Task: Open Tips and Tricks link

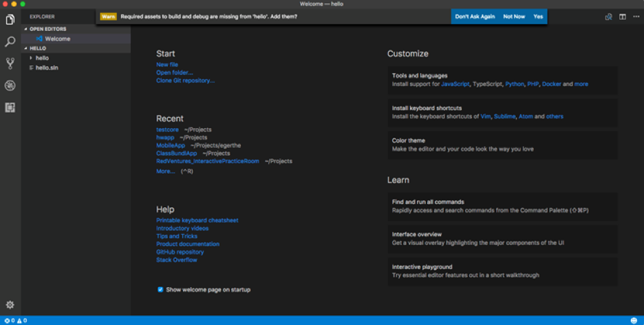Action: pos(177,236)
